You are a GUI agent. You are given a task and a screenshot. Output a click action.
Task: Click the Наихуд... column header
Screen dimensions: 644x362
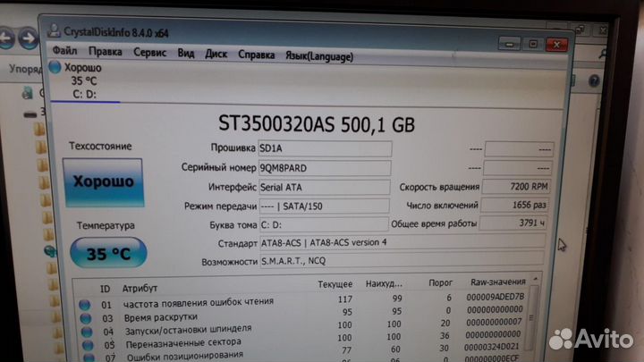[x=384, y=283]
